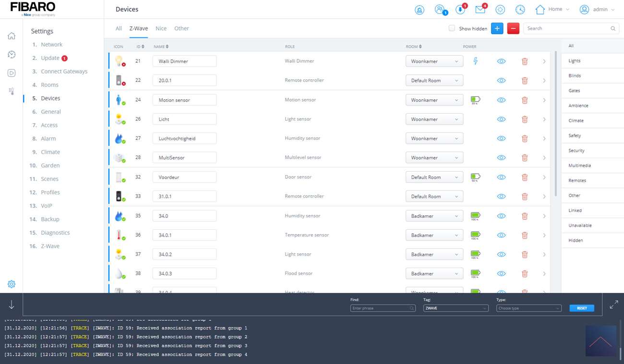Toggle visibility eye for Motion sensor
624x364 pixels.
501,100
